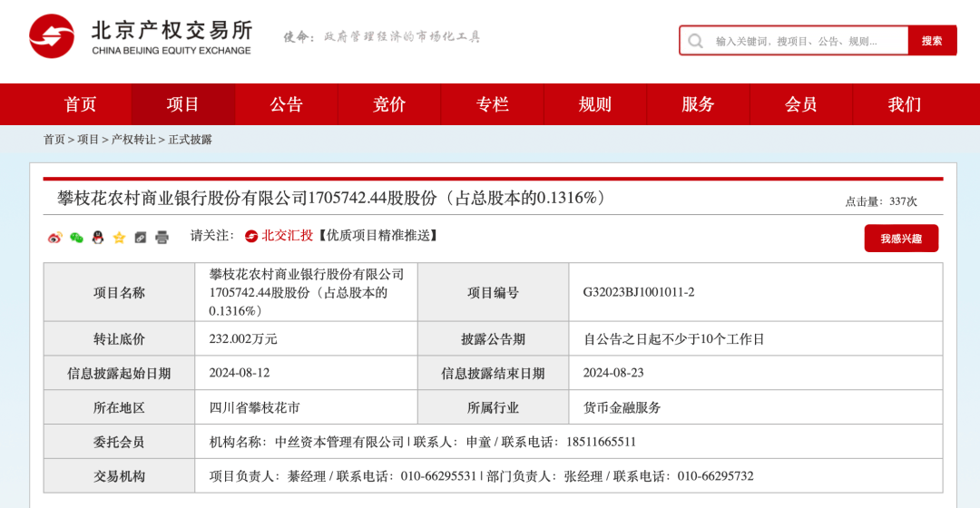Select the project number G32023BJ1001011-2

tap(639, 292)
